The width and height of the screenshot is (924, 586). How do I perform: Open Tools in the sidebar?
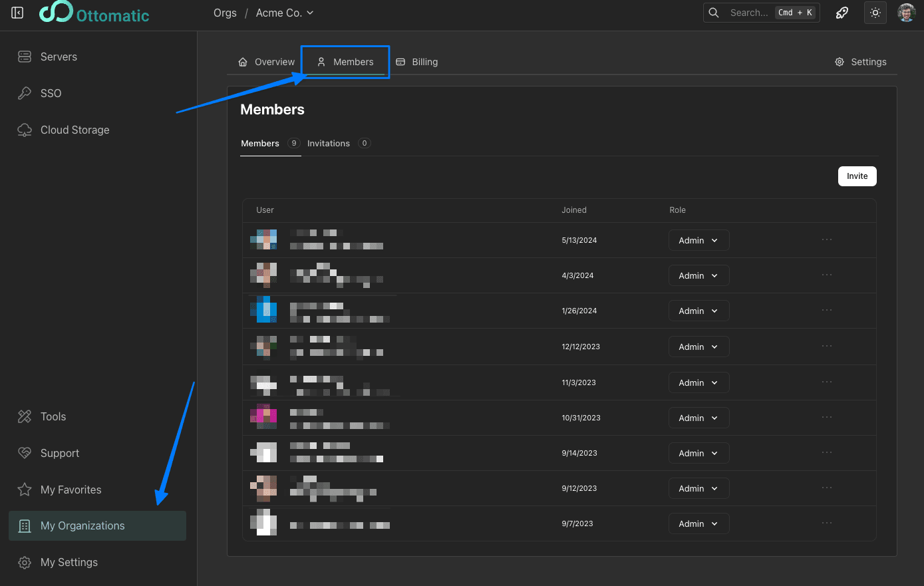tap(53, 416)
